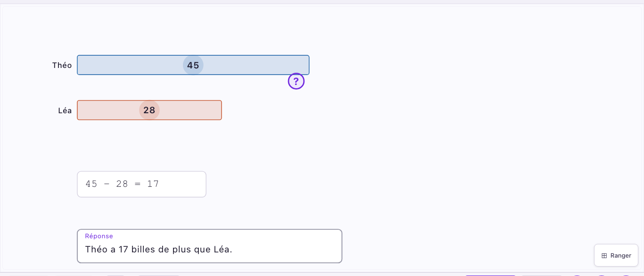Image resolution: width=644 pixels, height=276 pixels.
Task: Open the calculation box showing 45 − 28 = 17
Action: point(141,184)
